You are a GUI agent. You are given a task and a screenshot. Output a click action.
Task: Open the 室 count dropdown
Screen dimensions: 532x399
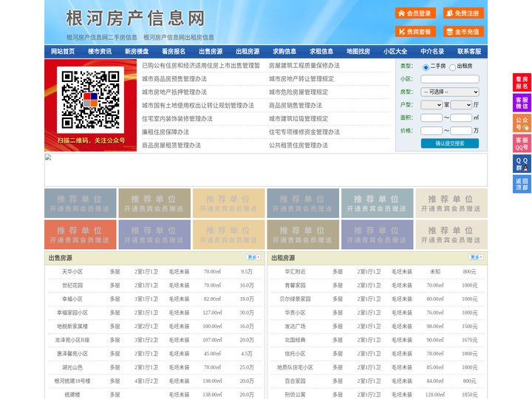point(432,105)
